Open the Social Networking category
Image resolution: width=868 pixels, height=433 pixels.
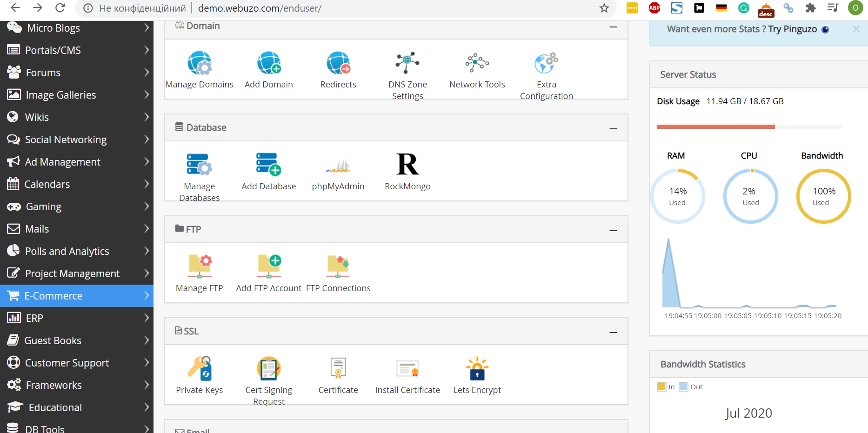pyautogui.click(x=77, y=140)
